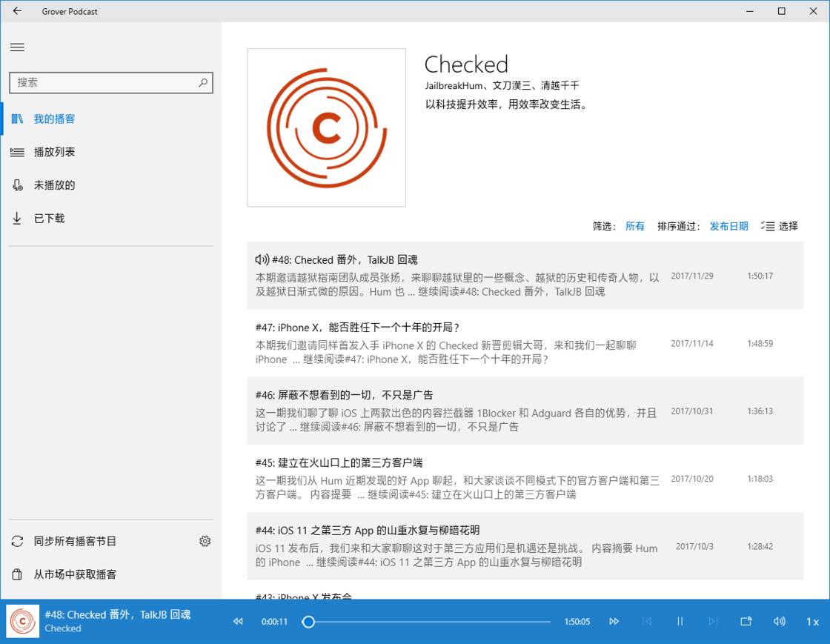Image resolution: width=830 pixels, height=644 pixels.
Task: Open the sort dropdown 发布日期
Action: point(728,227)
